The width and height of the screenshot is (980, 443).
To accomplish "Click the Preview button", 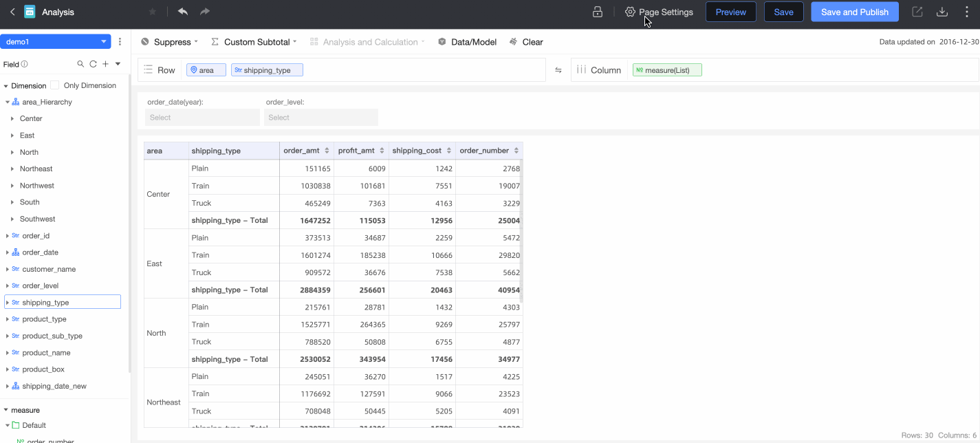I will click(x=730, y=12).
